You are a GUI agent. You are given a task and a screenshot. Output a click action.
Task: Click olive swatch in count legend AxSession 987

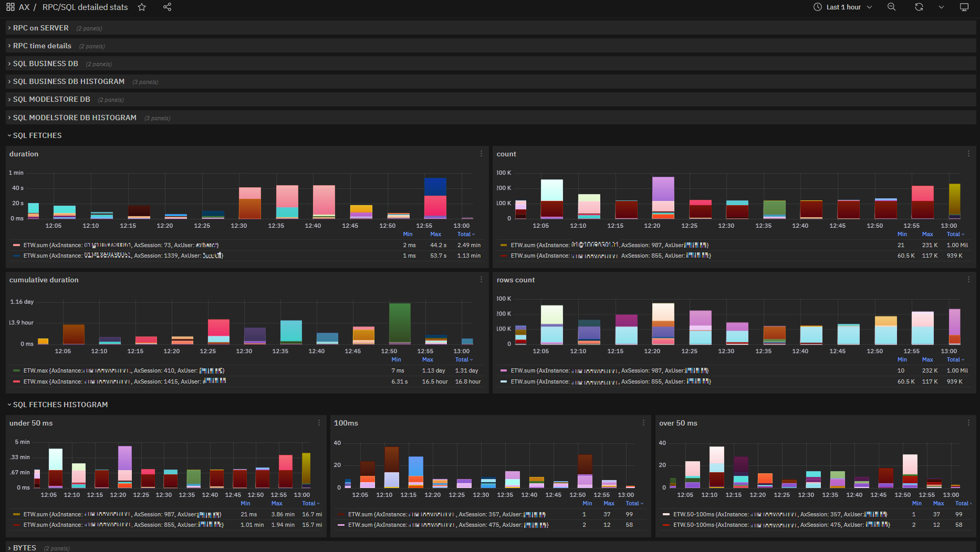(504, 245)
